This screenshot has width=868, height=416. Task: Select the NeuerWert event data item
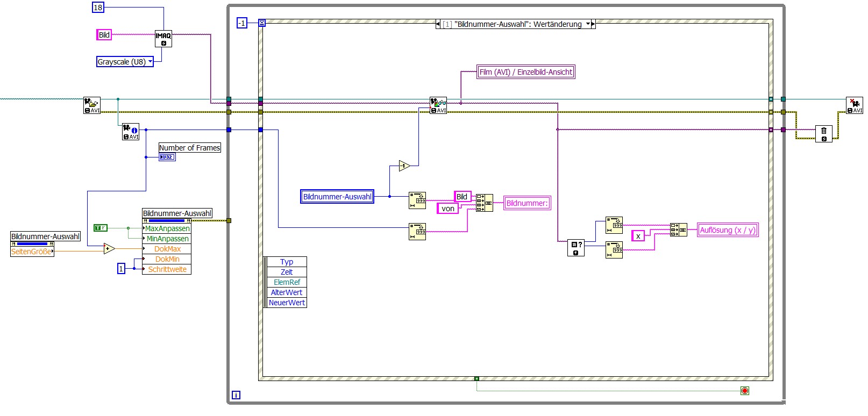tap(287, 303)
